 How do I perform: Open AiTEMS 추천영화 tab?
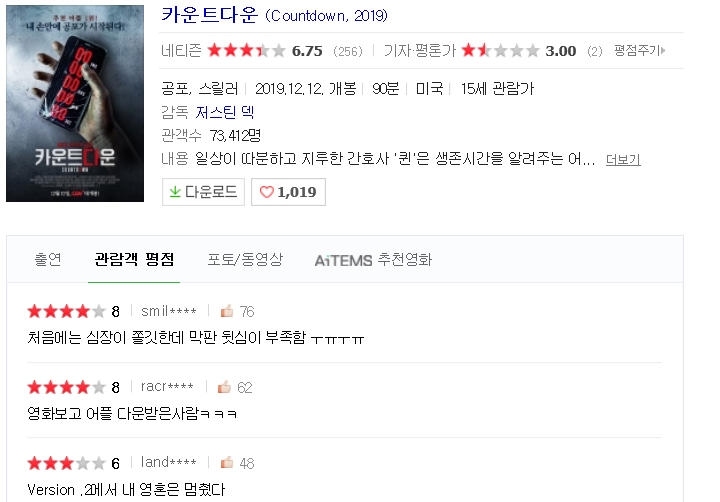(373, 260)
